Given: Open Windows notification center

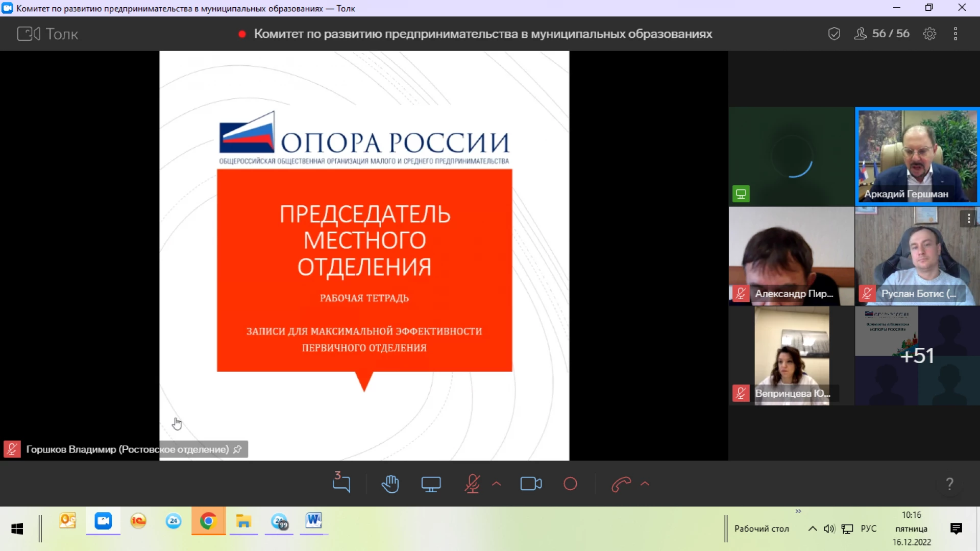Looking at the screenshot, I should [x=956, y=529].
